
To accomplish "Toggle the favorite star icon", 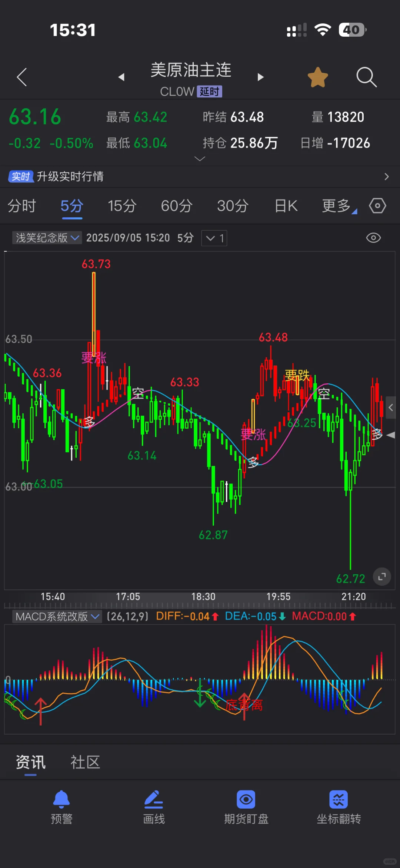I will (x=318, y=77).
